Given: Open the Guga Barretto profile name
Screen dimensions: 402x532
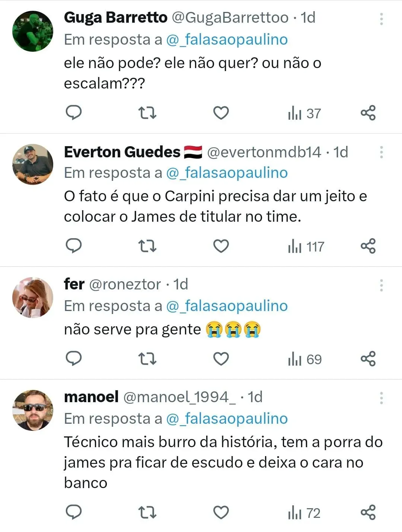Looking at the screenshot, I should [x=116, y=17].
